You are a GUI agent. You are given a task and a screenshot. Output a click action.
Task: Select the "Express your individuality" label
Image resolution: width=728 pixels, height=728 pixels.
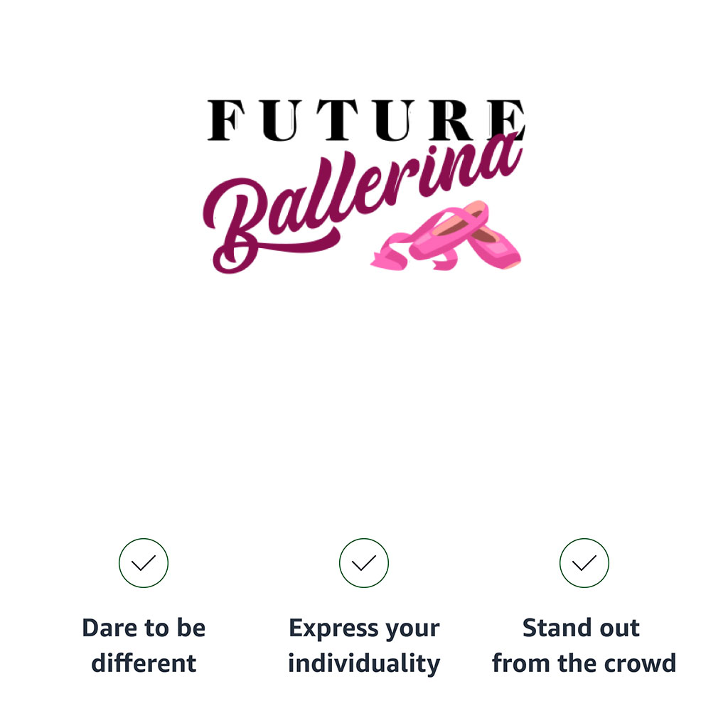pos(364,646)
